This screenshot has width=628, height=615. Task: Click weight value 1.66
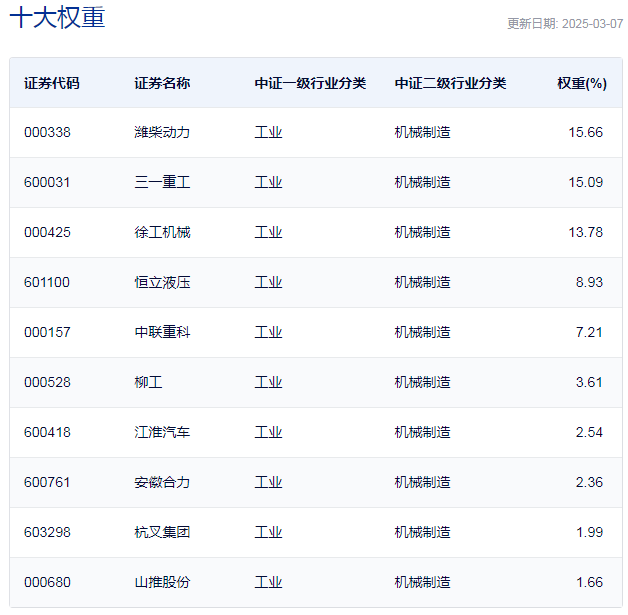point(589,583)
